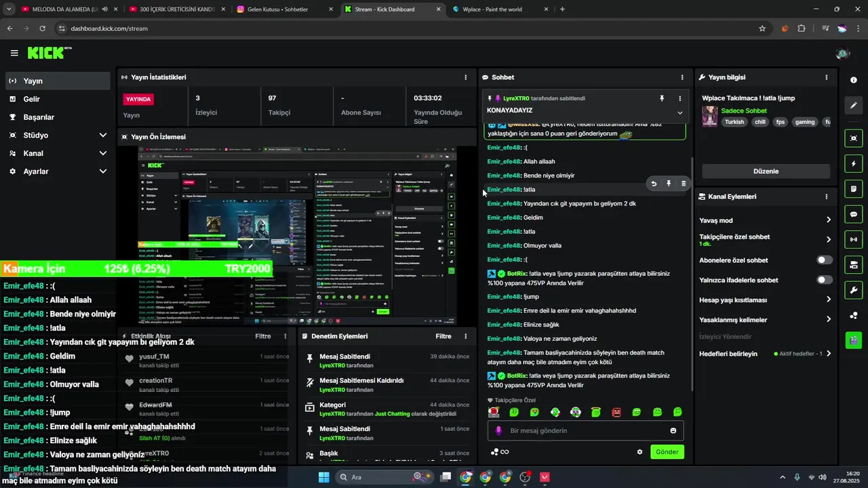Open Başarılar in the sidebar
This screenshot has width=868, height=488.
click(x=57, y=117)
